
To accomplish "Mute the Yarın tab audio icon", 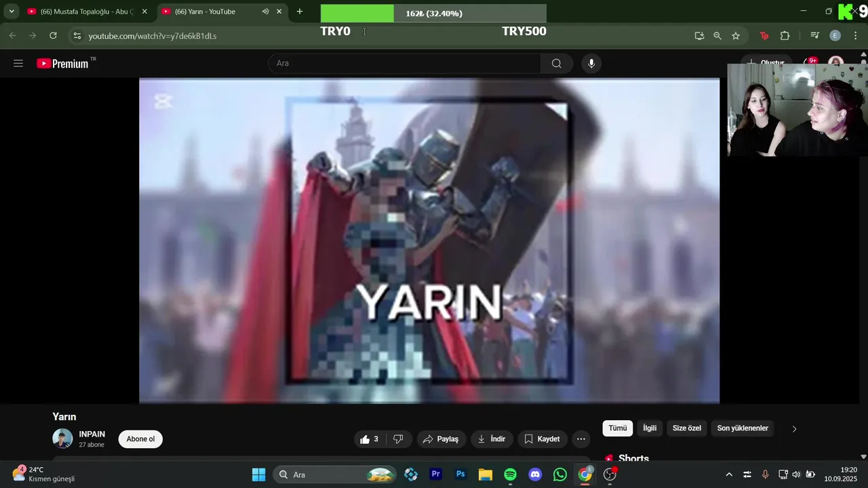I will 265,12.
